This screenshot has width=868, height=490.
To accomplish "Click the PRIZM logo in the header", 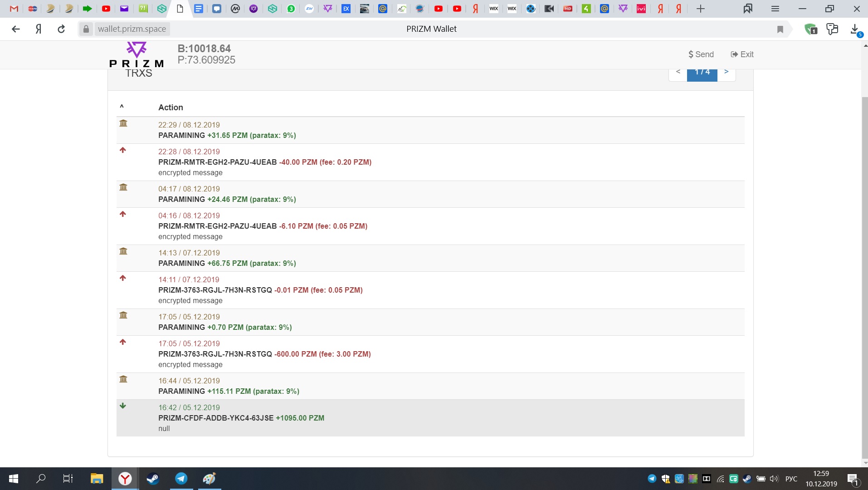I will tap(137, 54).
